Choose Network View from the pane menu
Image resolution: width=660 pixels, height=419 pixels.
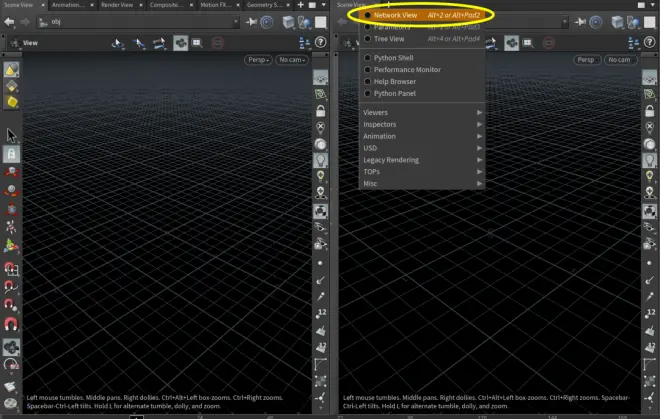pyautogui.click(x=422, y=15)
